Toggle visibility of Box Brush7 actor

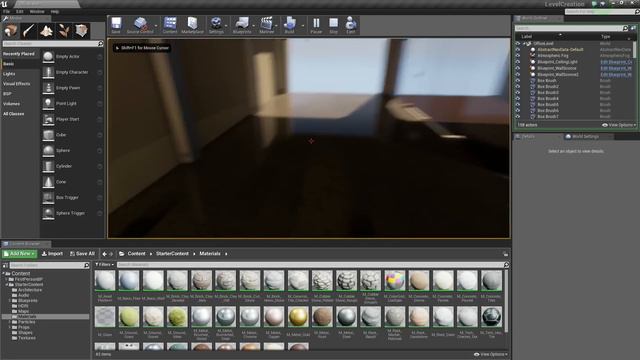tap(518, 117)
